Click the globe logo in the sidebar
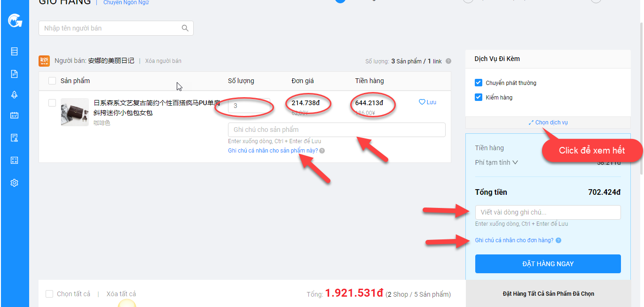 coord(14,22)
